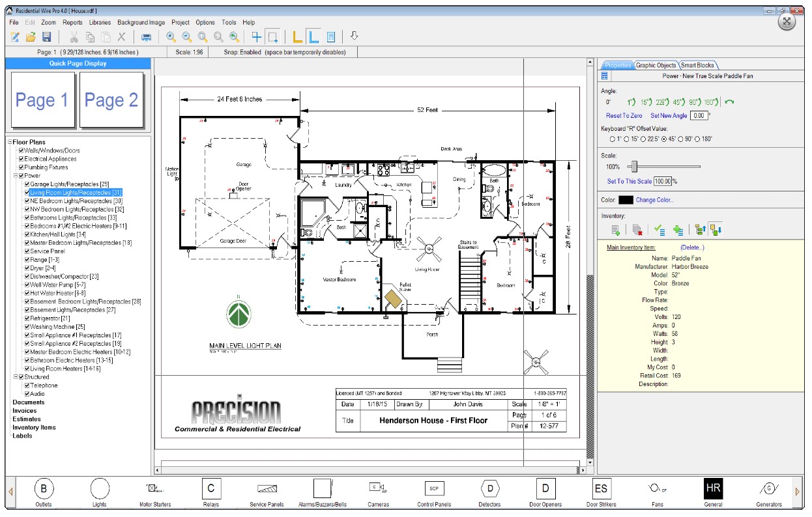Image resolution: width=812 pixels, height=517 pixels.
Task: Click the orange ruler icon in toolbar
Action: point(298,37)
